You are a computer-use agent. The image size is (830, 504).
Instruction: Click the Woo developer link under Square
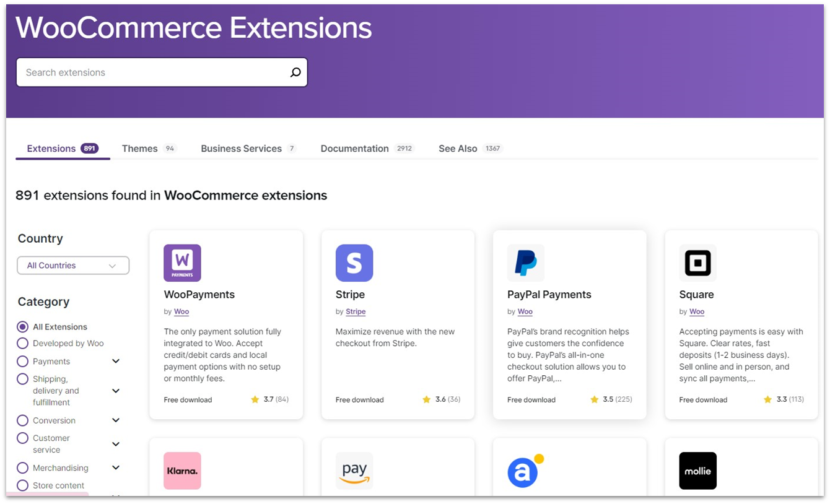point(697,312)
